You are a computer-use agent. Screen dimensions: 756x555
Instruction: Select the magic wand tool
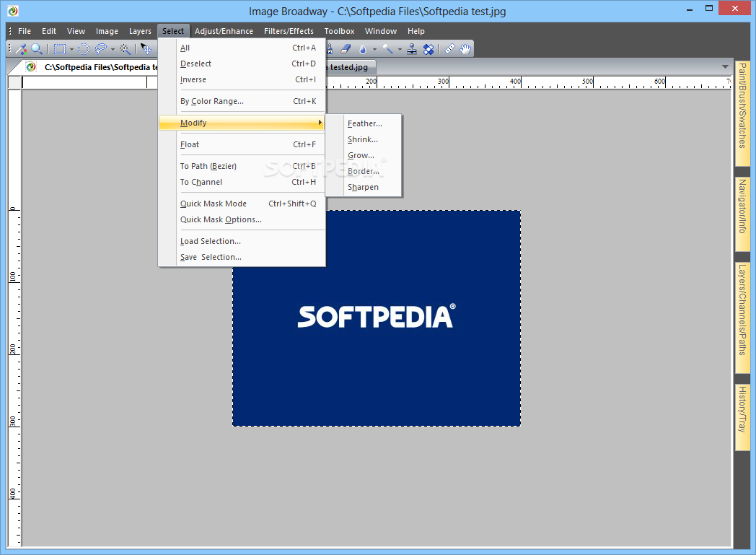125,48
